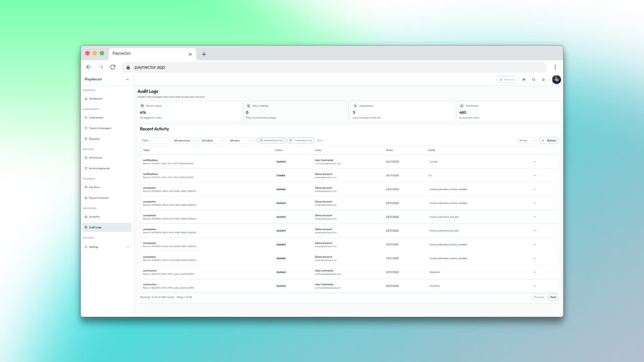Click the Refresh button above the table
The height and width of the screenshot is (362, 644).
pos(549,140)
